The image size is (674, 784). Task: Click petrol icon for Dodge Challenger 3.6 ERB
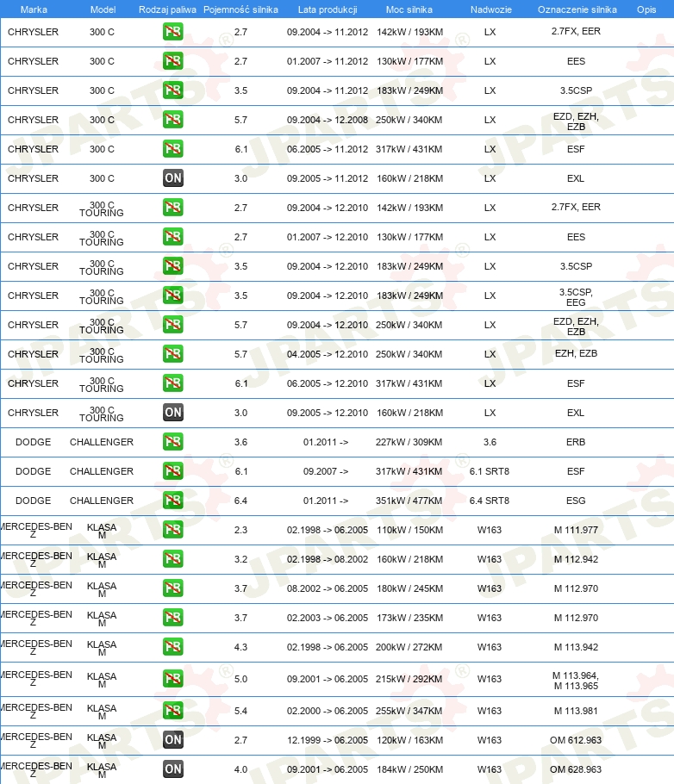point(172,441)
